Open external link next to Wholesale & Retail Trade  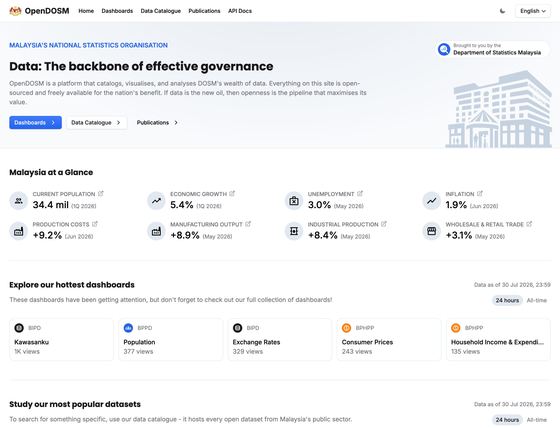pos(529,224)
